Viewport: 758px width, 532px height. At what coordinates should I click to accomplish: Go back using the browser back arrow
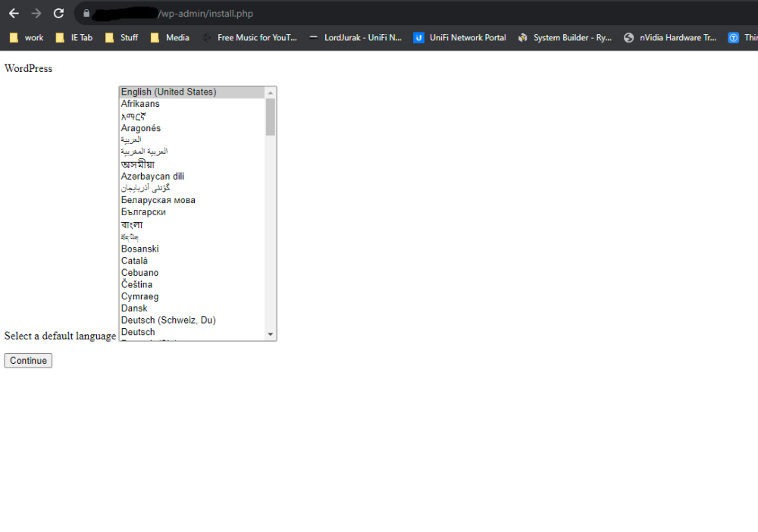[x=14, y=14]
